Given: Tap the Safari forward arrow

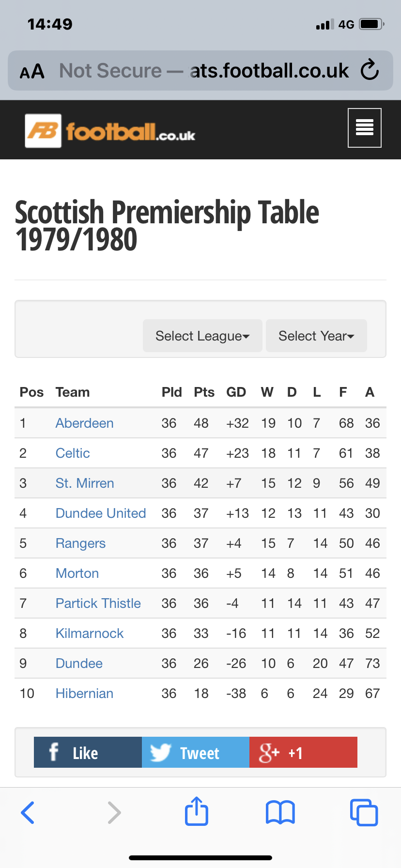Looking at the screenshot, I should [114, 812].
